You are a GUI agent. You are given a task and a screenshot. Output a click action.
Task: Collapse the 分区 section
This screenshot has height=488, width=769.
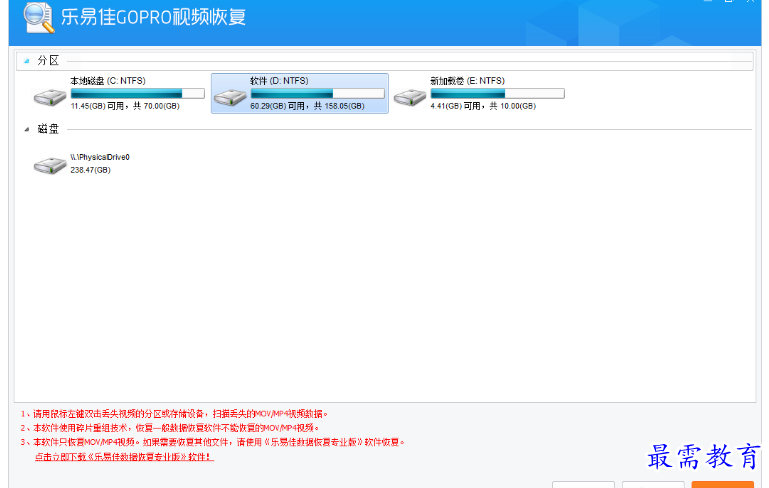click(27, 61)
